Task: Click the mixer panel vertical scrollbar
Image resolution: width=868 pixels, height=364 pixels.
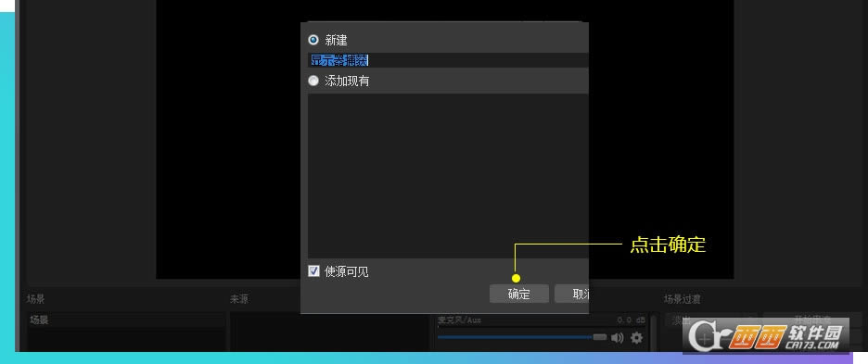Action: pos(654,333)
